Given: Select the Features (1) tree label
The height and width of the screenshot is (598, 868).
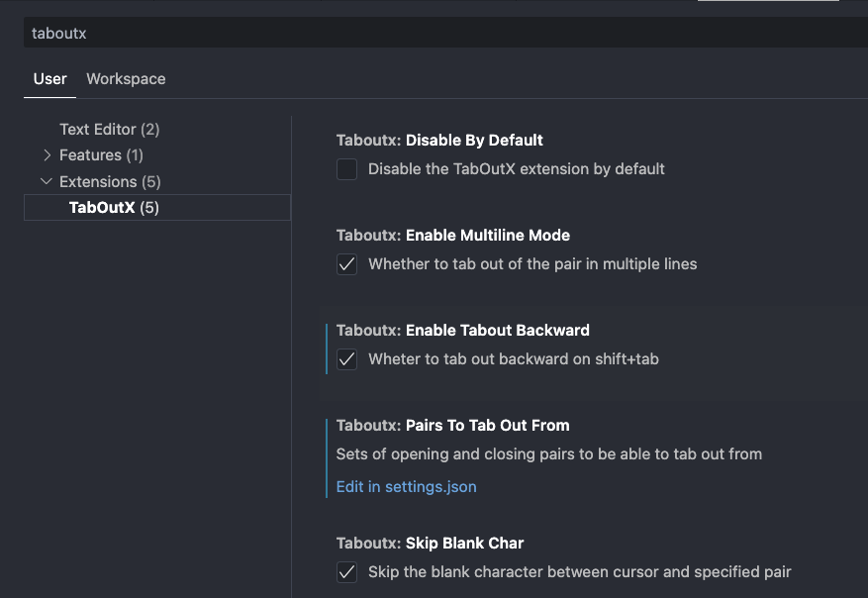Looking at the screenshot, I should [x=103, y=155].
